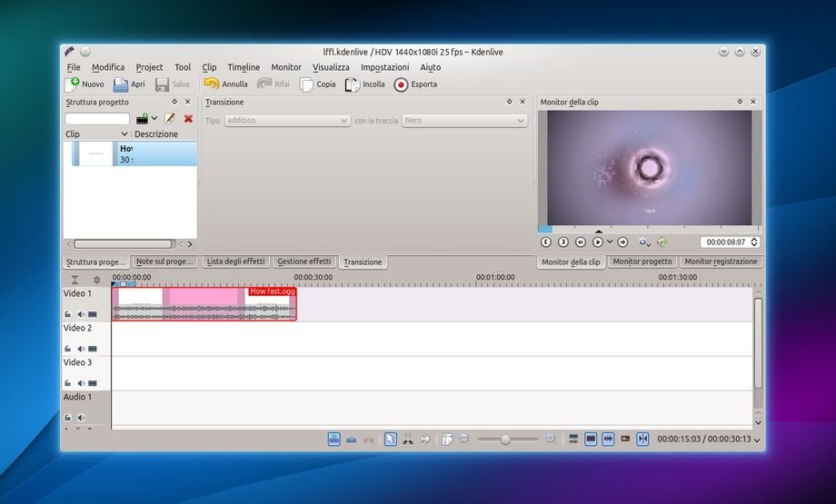Open the 'con la traccia' track dropdown
836x504 pixels.
click(x=463, y=121)
